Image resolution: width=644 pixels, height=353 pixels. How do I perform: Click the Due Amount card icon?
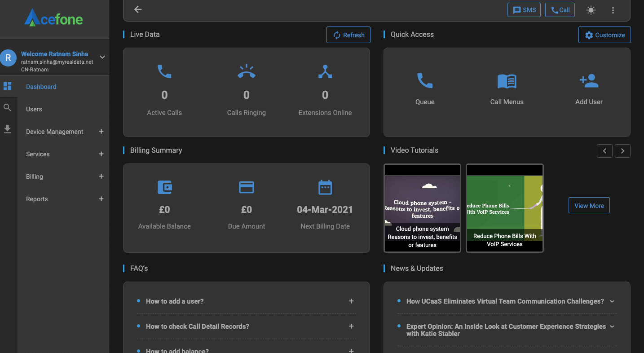(247, 187)
